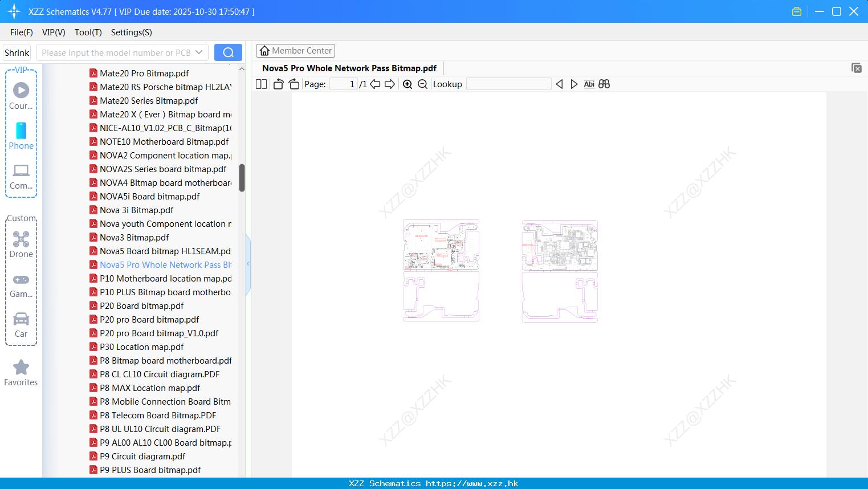Go to next page arrow

(390, 84)
